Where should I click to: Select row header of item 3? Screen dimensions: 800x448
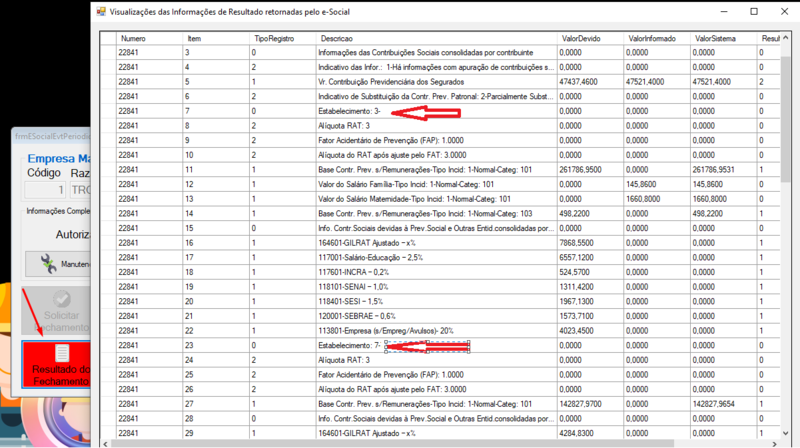click(108, 53)
